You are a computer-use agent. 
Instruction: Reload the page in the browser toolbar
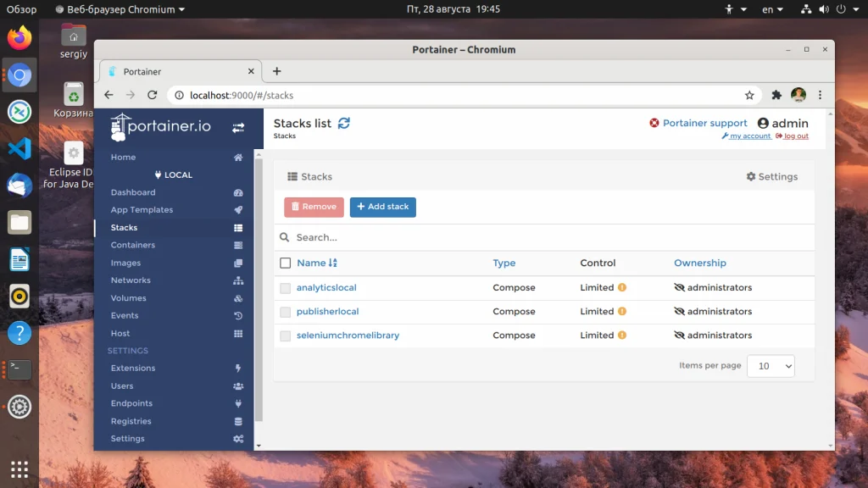(153, 96)
